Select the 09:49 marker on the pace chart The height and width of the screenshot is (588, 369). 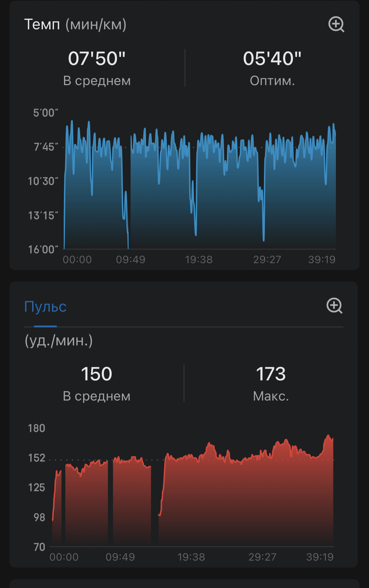point(131,260)
